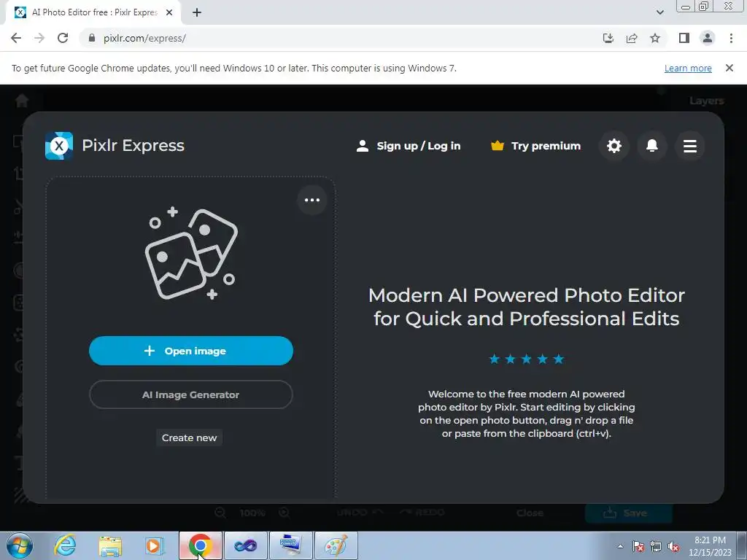
Task: Open the on-screen keyboard taskbar icon
Action: click(290, 545)
